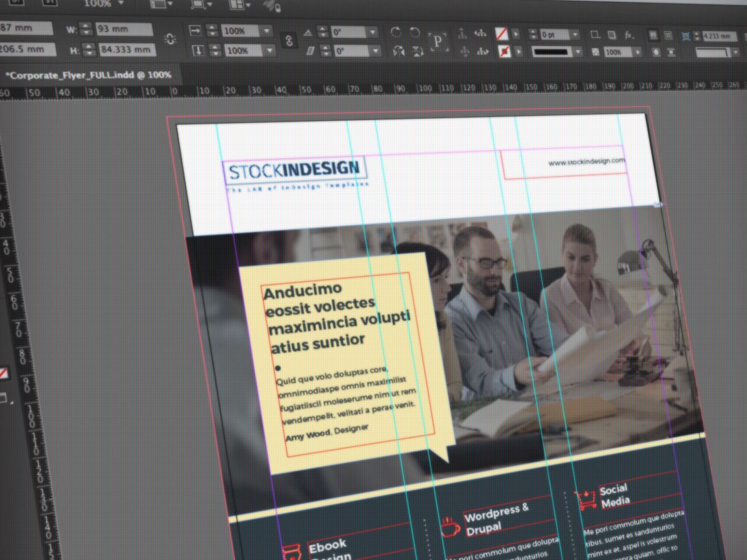Click the stroke weight stepper arrows

point(533,34)
